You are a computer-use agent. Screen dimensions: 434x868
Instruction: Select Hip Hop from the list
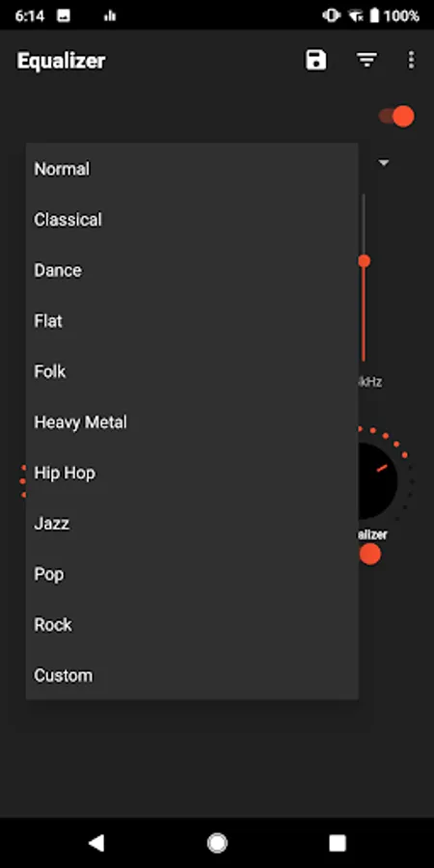(192, 473)
